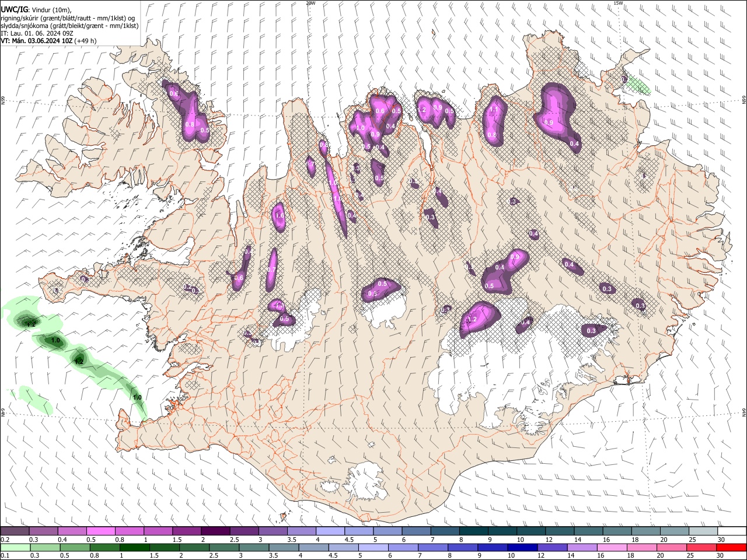
Task: Select top-row swatch between 2 and 2.5
Action: 215,531
